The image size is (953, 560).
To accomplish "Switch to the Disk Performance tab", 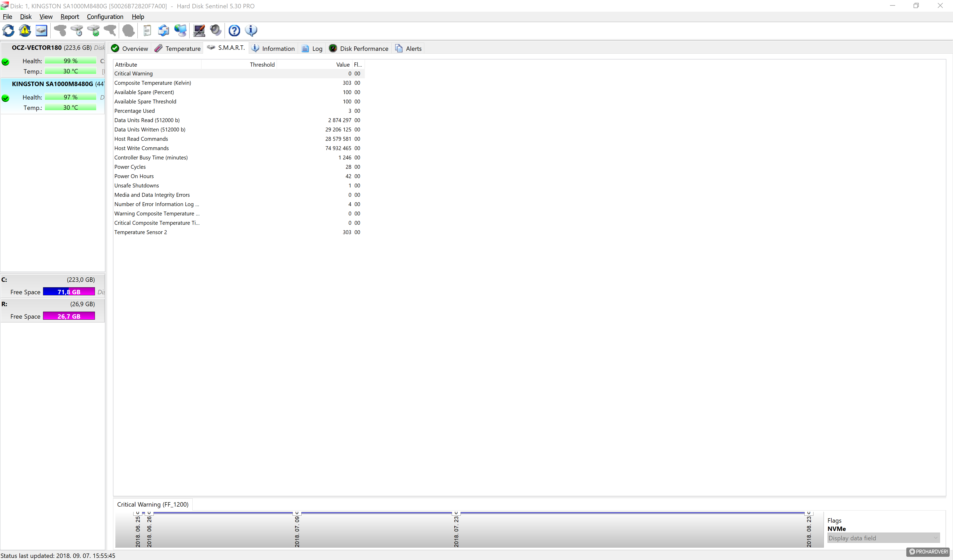I will 358,48.
